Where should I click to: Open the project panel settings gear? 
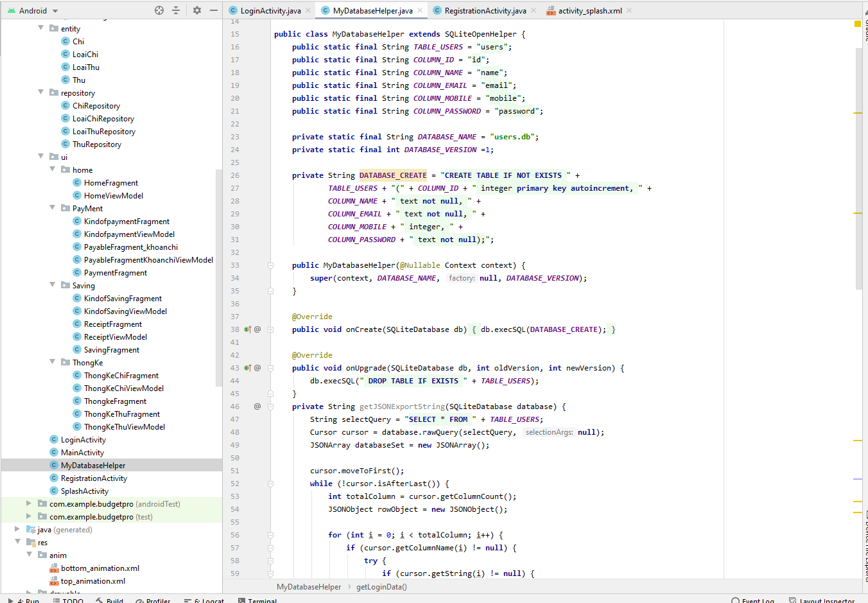pyautogui.click(x=197, y=10)
